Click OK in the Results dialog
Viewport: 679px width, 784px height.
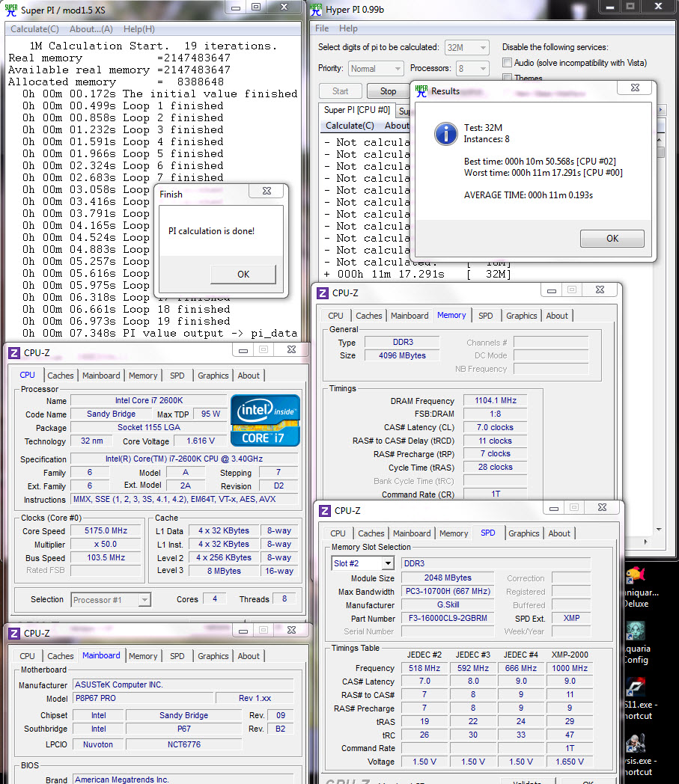click(612, 239)
